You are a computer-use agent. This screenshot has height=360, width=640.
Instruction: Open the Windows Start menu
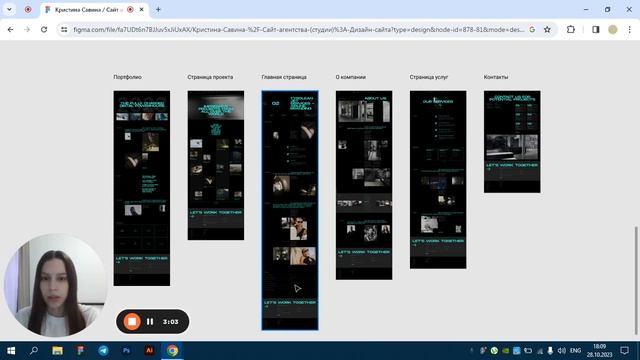coord(11,351)
